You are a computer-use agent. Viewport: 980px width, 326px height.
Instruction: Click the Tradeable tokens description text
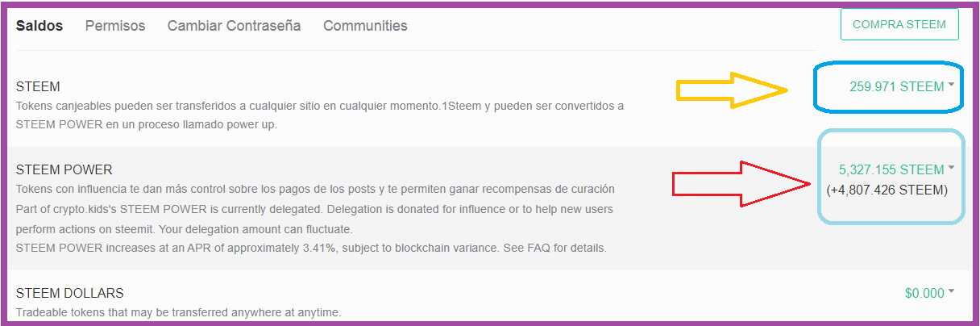[x=179, y=312]
